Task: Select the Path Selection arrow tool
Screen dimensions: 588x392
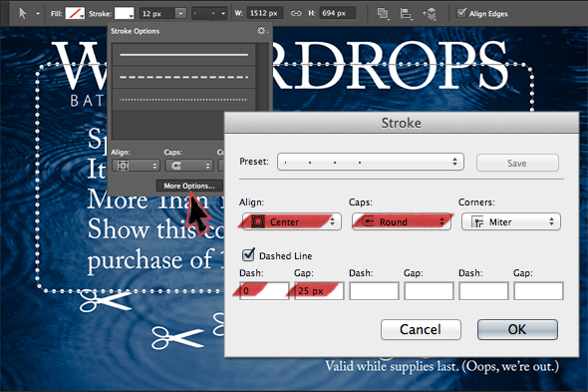Action: 23,14
